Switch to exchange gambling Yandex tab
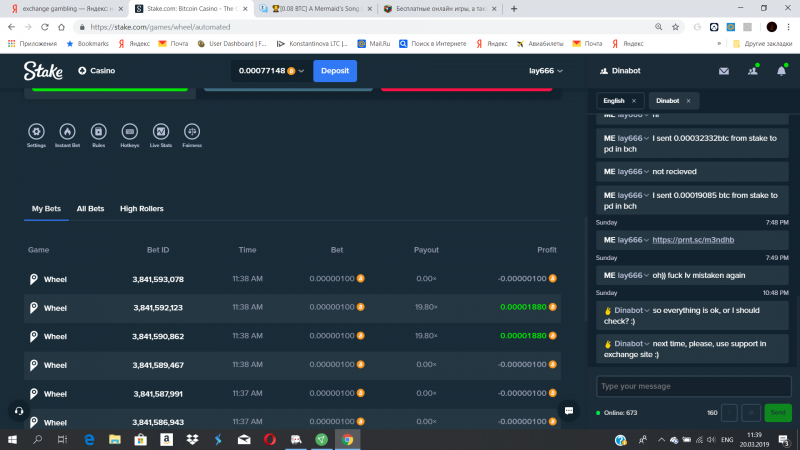Screen dimensions: 800x450 65,9
